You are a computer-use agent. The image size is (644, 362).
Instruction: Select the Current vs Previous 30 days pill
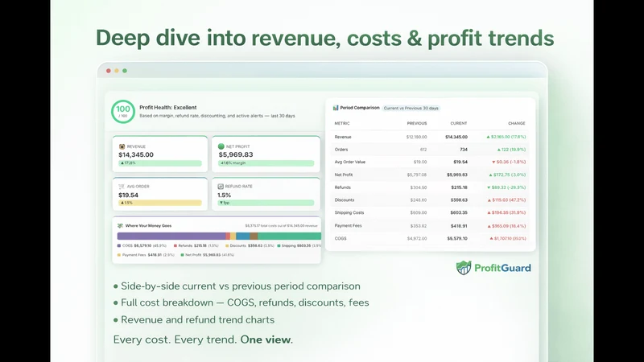pyautogui.click(x=411, y=108)
